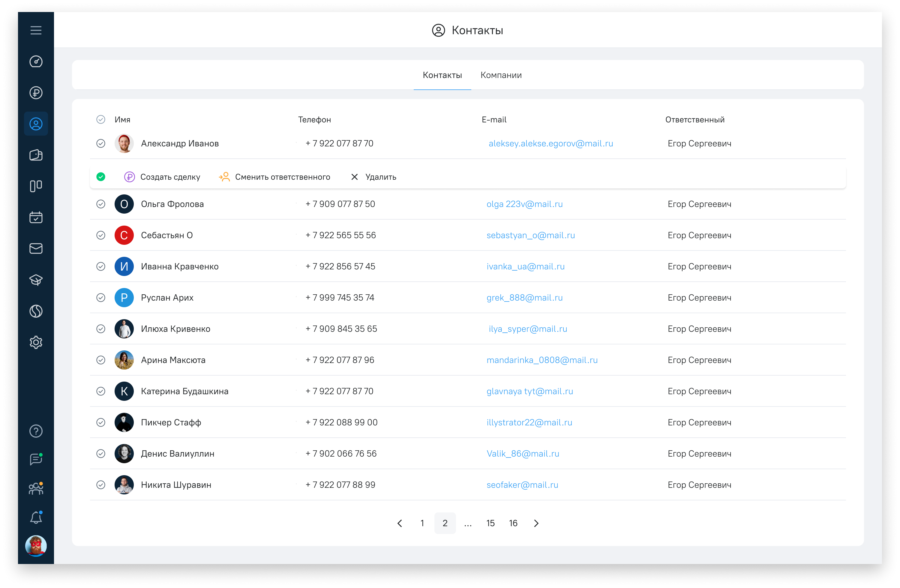Switch to the Компании tab

[x=501, y=75]
